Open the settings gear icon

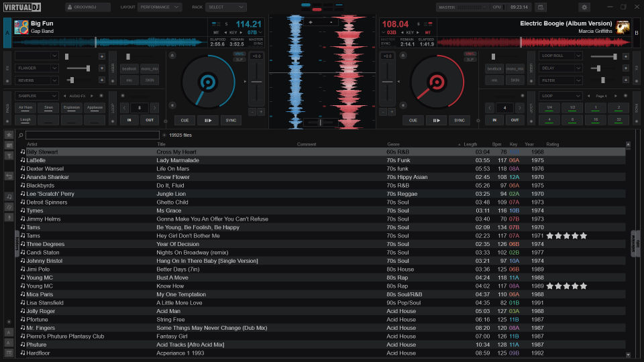pos(584,7)
